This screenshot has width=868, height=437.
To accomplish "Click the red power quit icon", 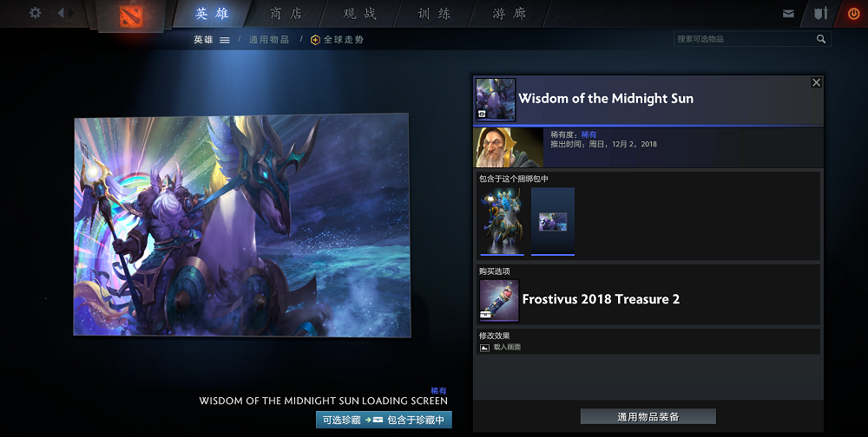I will point(853,14).
